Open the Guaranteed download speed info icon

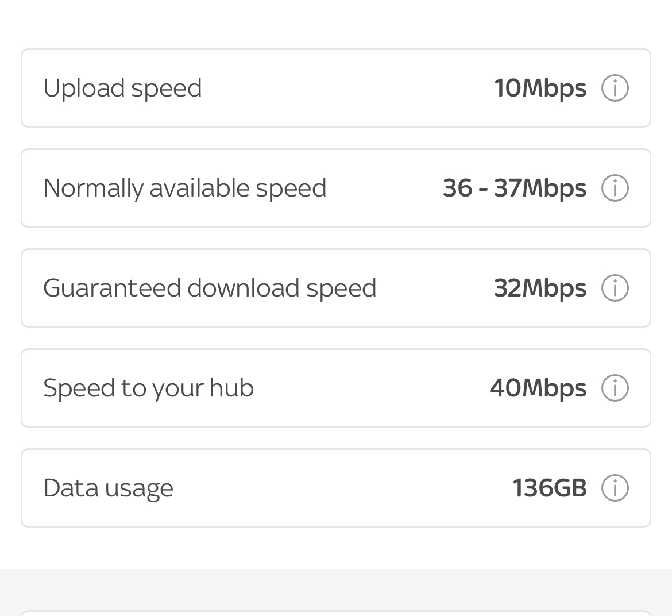click(615, 288)
